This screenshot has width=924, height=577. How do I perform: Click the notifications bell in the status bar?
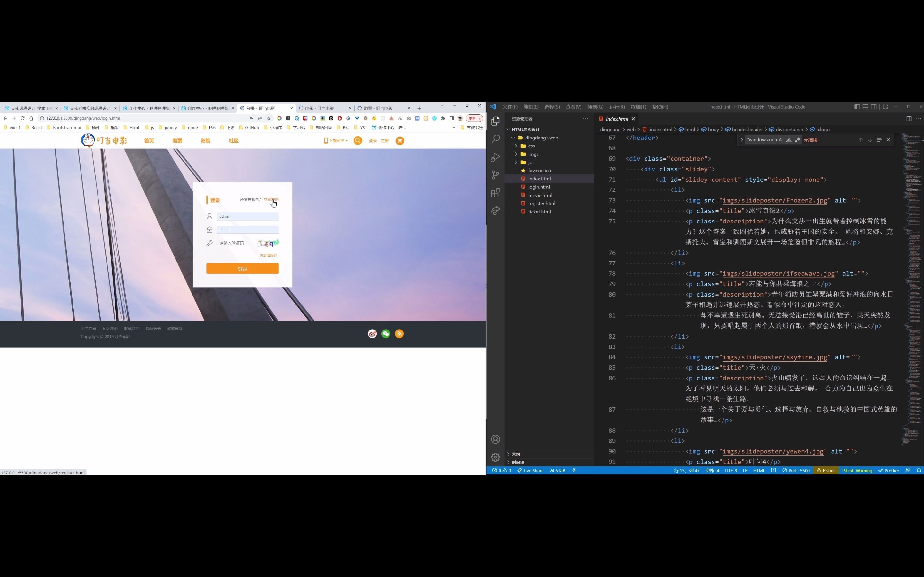point(919,471)
